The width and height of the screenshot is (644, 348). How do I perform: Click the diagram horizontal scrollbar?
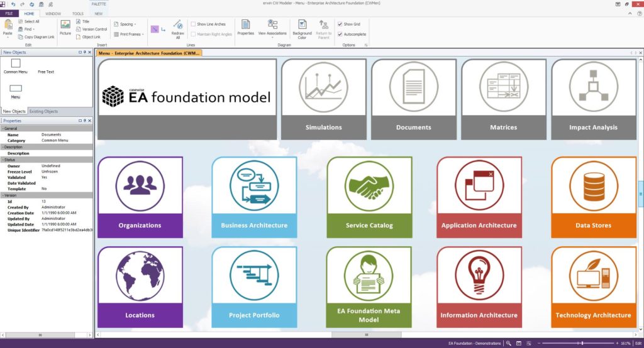[x=366, y=335]
